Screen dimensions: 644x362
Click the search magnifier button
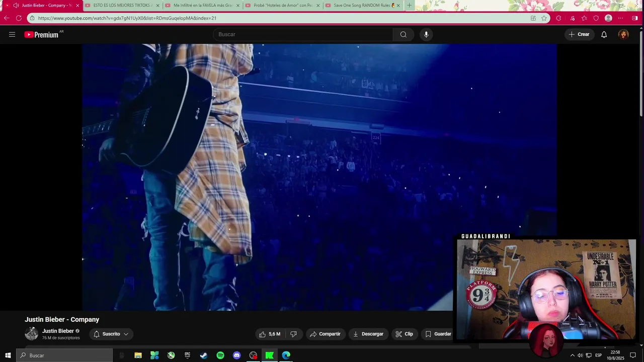pyautogui.click(x=403, y=34)
